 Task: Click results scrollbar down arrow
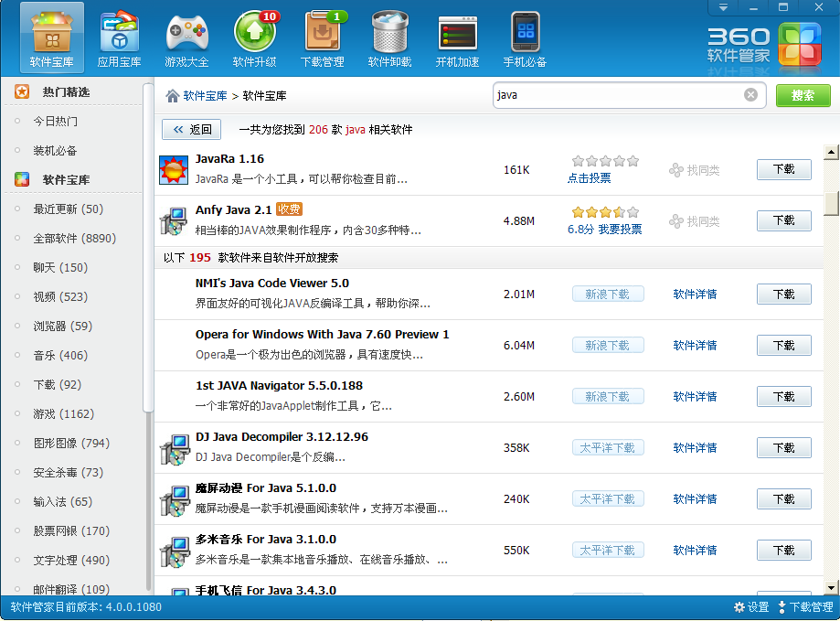(x=831, y=588)
